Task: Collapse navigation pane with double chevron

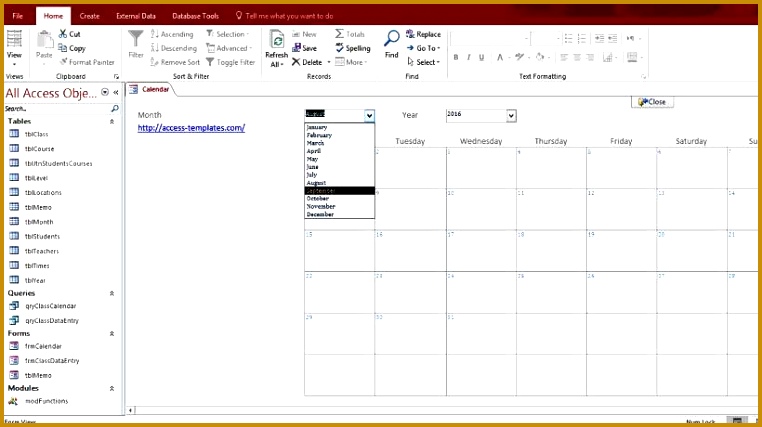Action: pos(116,92)
